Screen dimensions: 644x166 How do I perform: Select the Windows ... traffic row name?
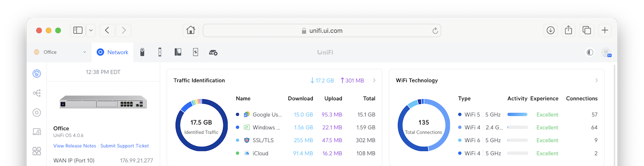pos(266,127)
